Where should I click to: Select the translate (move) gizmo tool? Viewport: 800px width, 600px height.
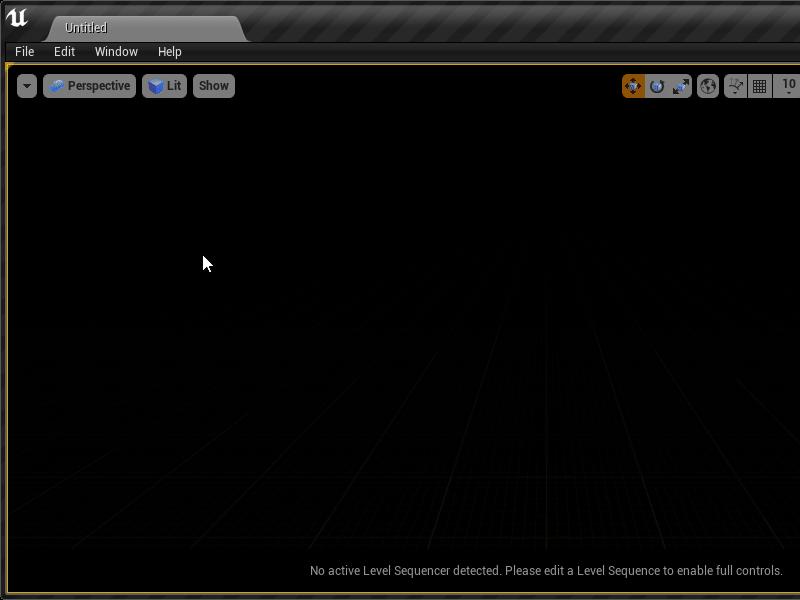pyautogui.click(x=633, y=86)
